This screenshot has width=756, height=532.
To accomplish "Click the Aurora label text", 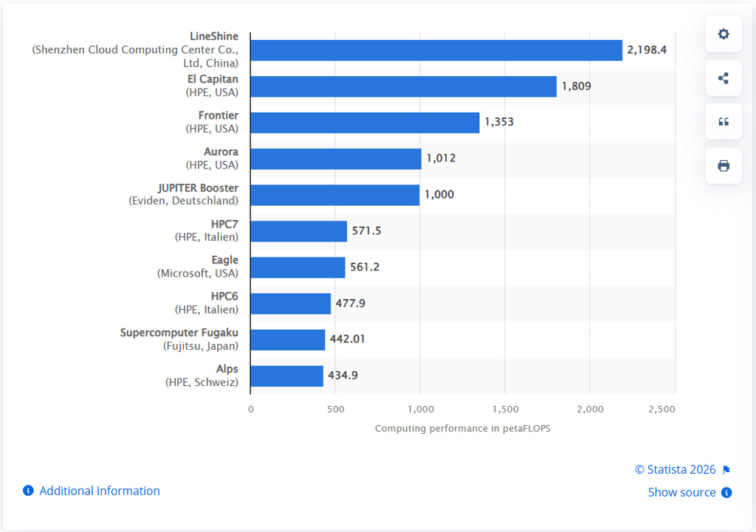I will click(221, 152).
